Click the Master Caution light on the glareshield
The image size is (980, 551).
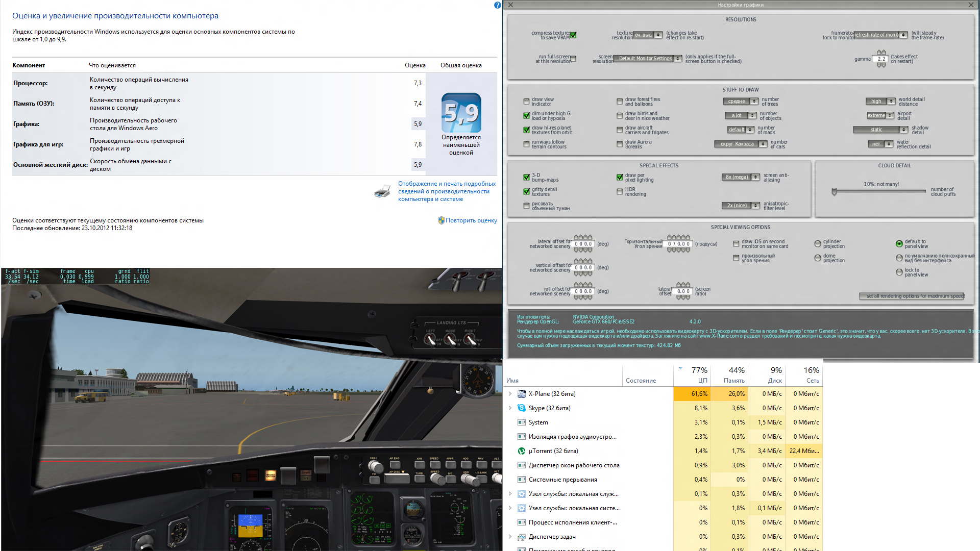click(271, 475)
